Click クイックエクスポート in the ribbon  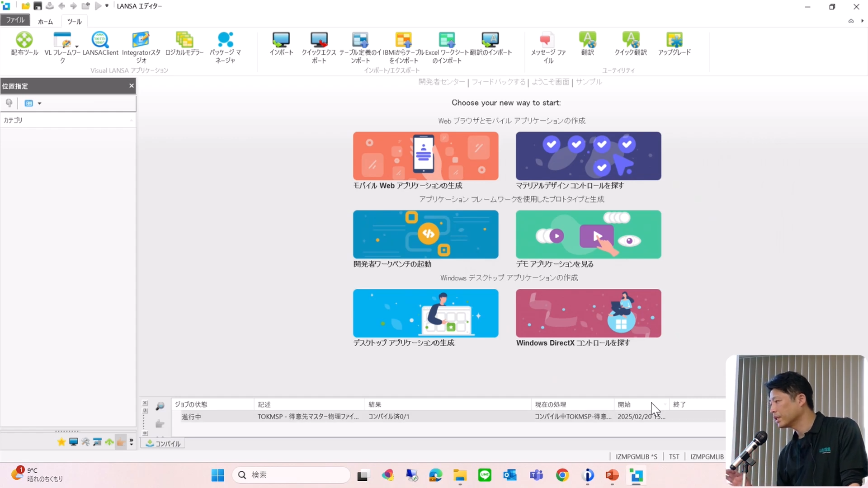point(319,47)
